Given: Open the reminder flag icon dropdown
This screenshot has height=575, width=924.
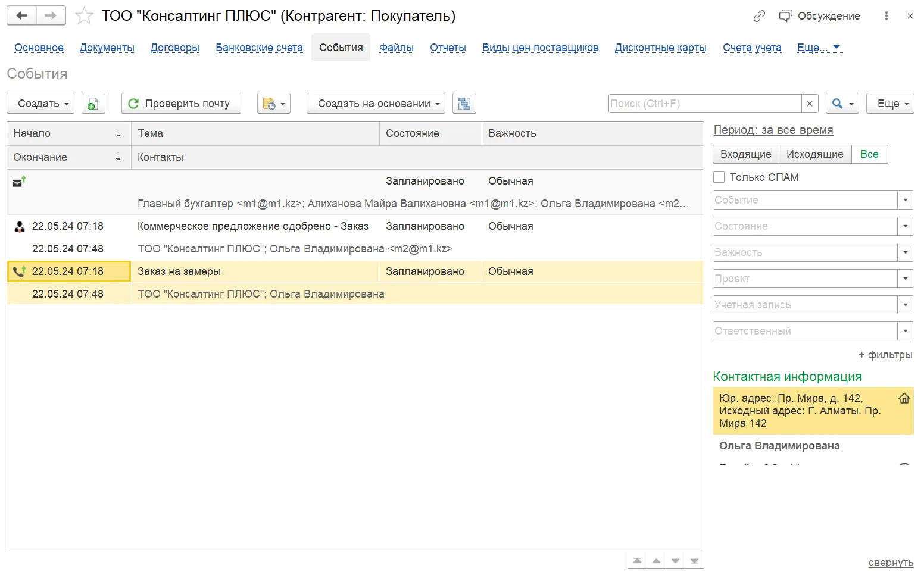Looking at the screenshot, I should point(274,104).
